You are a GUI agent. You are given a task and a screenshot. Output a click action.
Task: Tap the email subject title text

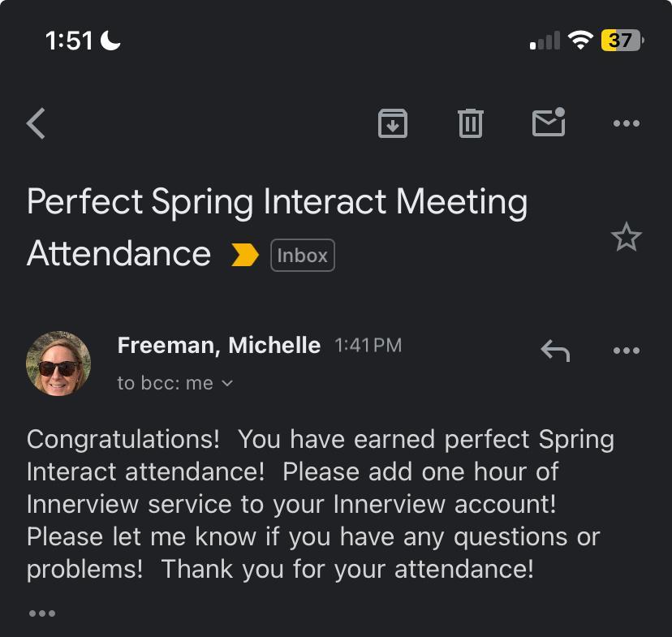tap(277, 203)
